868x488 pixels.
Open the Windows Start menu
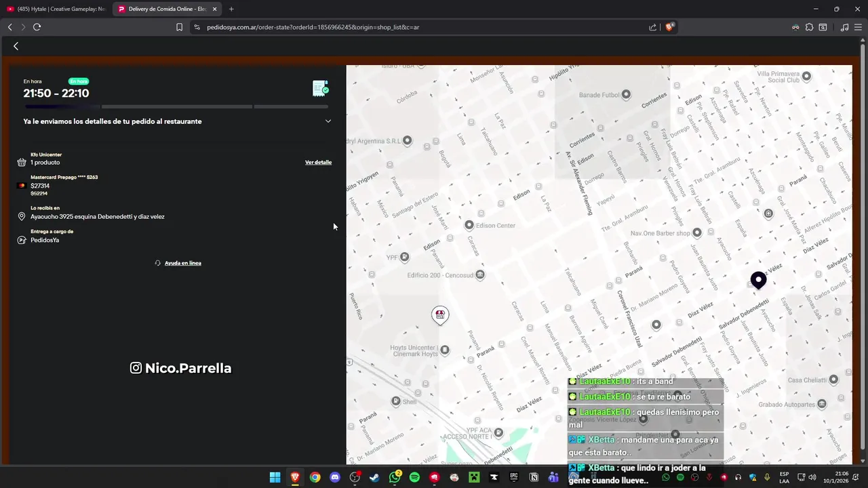tap(275, 477)
